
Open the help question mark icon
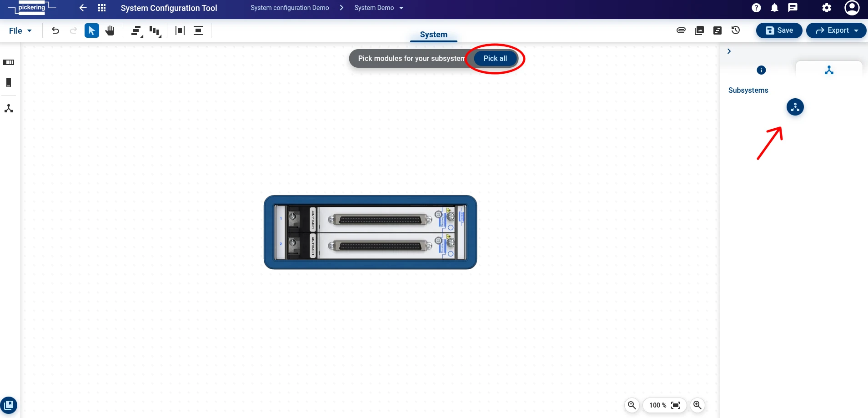756,8
